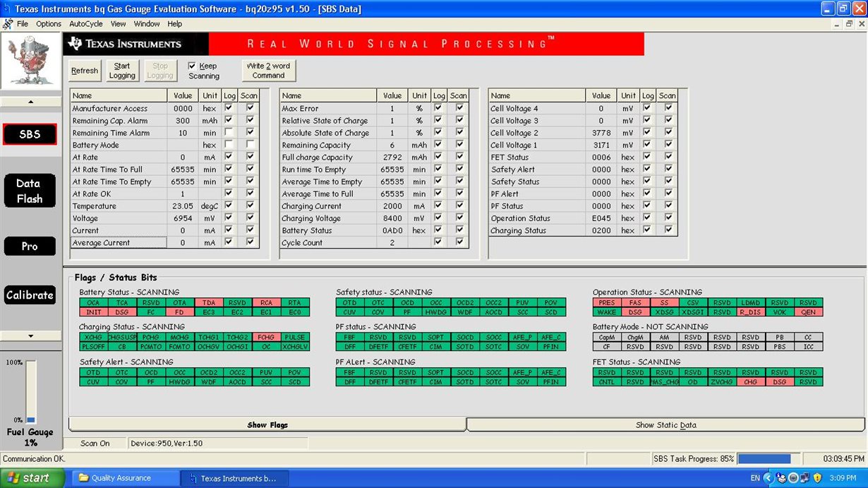Click the PRES flag in Operation Status
Viewport: 868px width, 488px height.
coord(607,302)
